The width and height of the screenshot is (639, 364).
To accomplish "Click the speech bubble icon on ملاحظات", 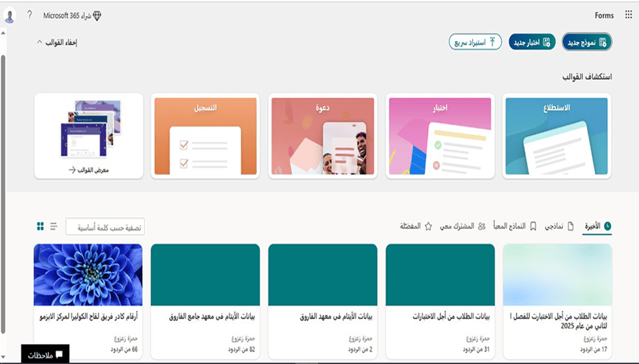I will click(59, 354).
